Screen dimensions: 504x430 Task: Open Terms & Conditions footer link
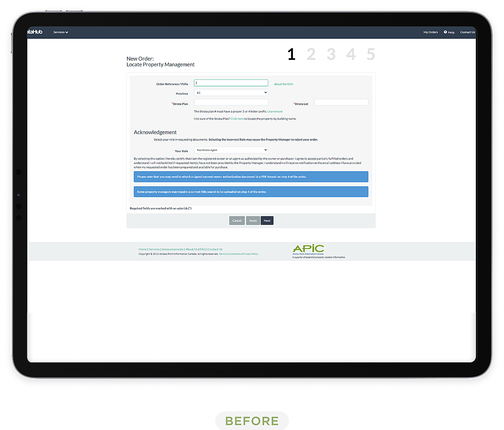pos(230,254)
